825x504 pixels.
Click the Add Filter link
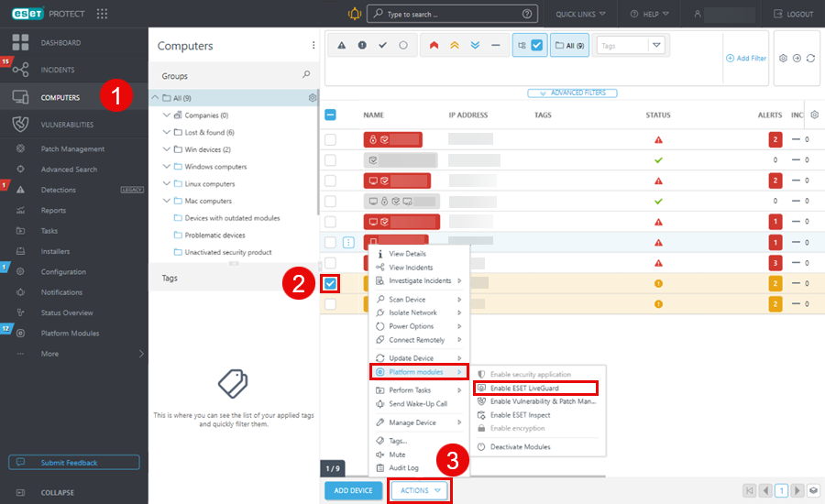click(x=746, y=58)
